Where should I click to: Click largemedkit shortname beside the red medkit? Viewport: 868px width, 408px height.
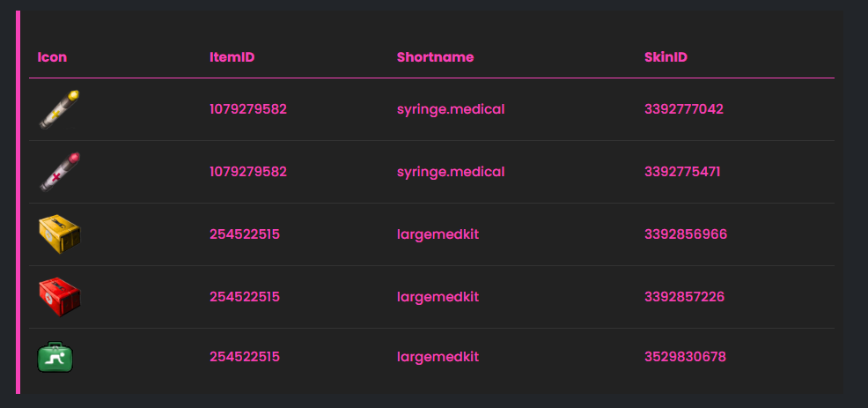point(438,297)
